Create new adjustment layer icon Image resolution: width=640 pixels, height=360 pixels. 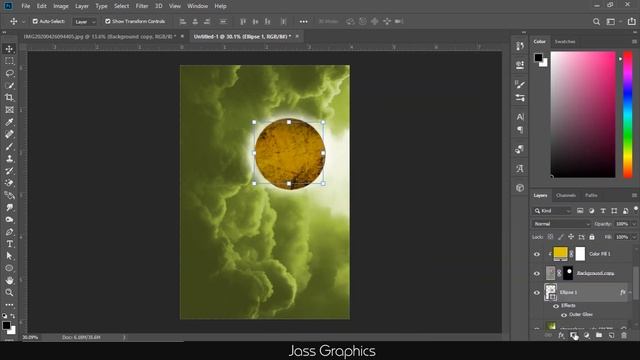587,336
